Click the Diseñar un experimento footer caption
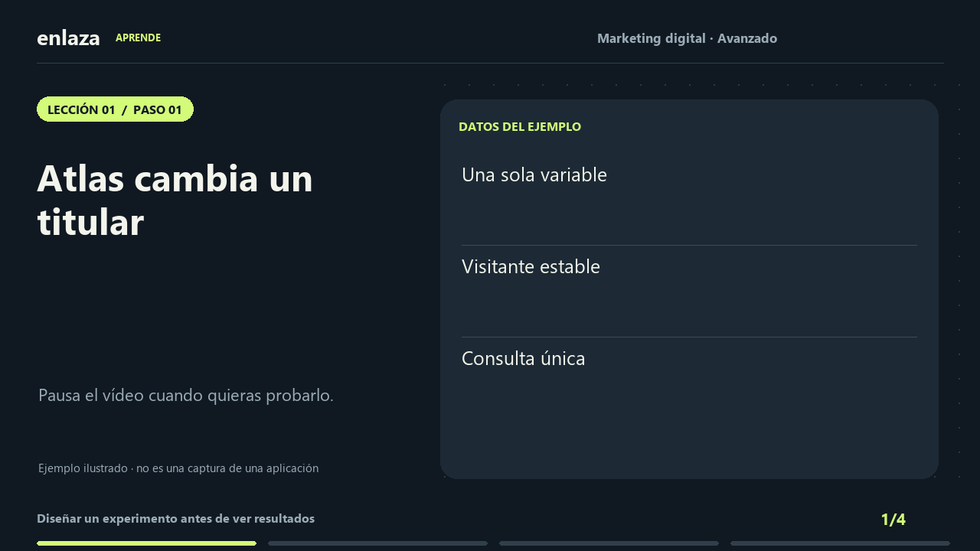 (175, 519)
